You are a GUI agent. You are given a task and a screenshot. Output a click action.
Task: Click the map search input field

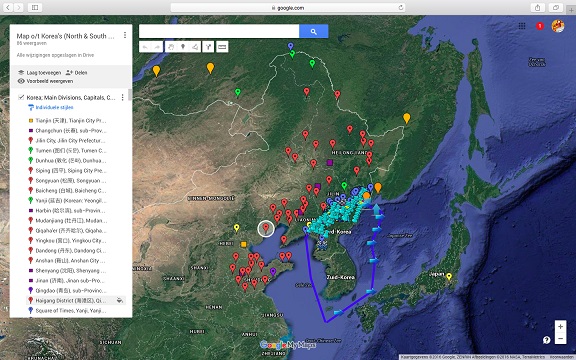coord(219,32)
